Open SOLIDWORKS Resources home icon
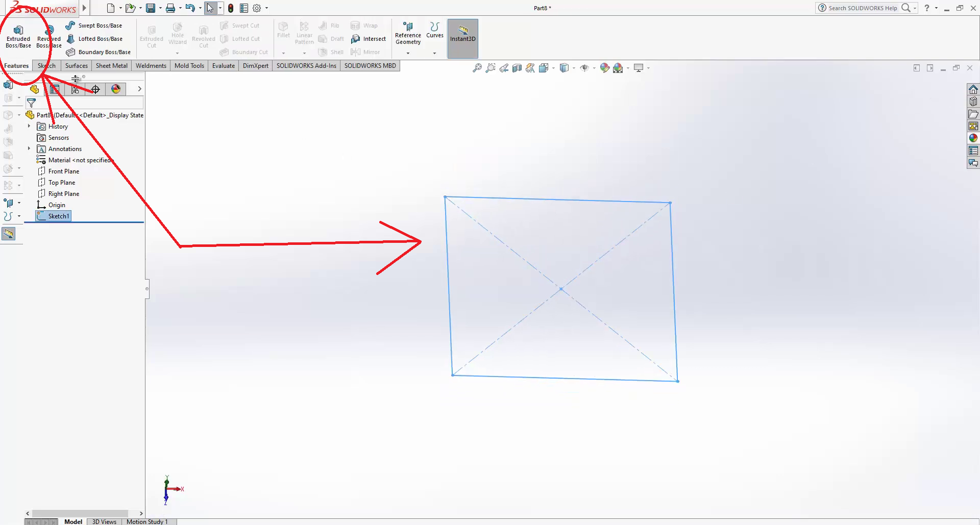 tap(973, 89)
